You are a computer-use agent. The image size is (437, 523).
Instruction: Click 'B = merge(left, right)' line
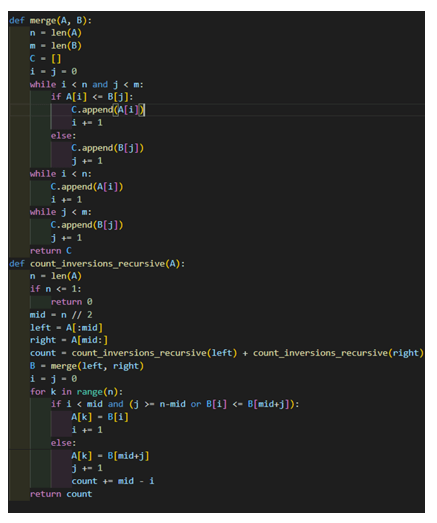87,366
